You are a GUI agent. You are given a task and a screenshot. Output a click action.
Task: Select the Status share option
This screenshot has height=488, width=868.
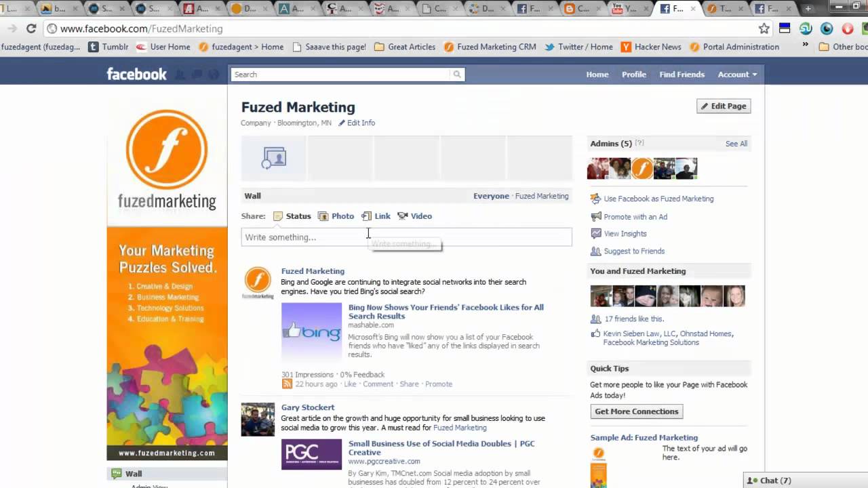coord(292,216)
